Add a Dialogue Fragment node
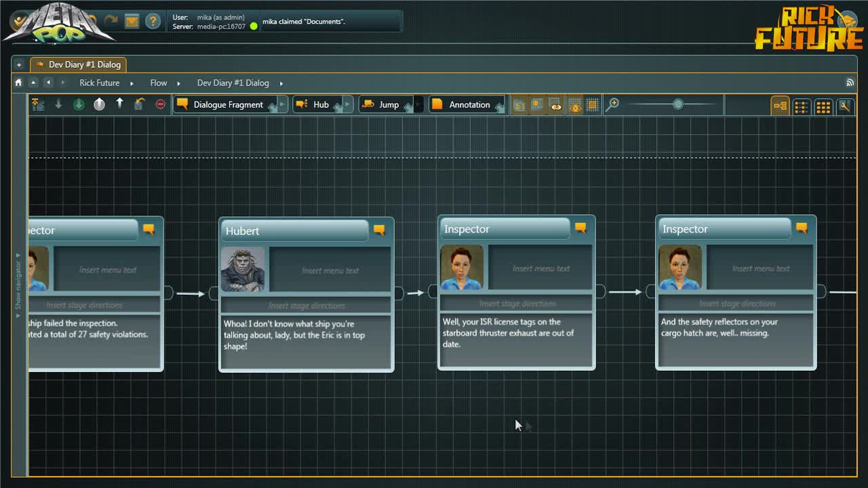This screenshot has height=488, width=868. pyautogui.click(x=225, y=104)
